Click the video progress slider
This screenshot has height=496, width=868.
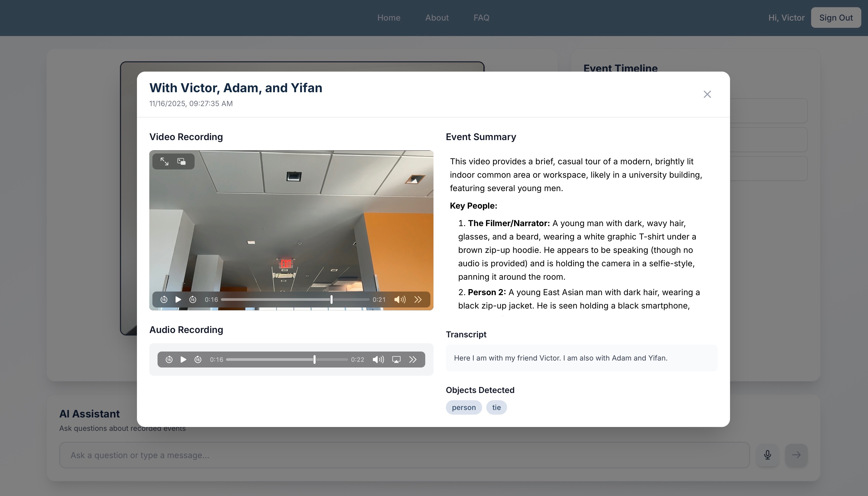coord(295,300)
